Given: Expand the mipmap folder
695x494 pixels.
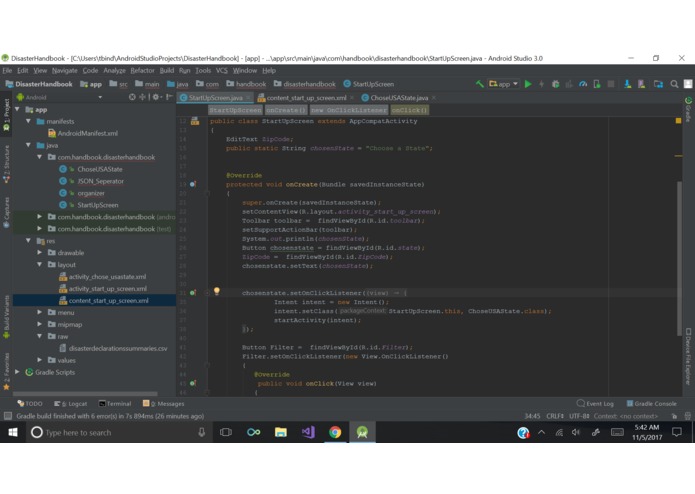Looking at the screenshot, I should pos(39,324).
